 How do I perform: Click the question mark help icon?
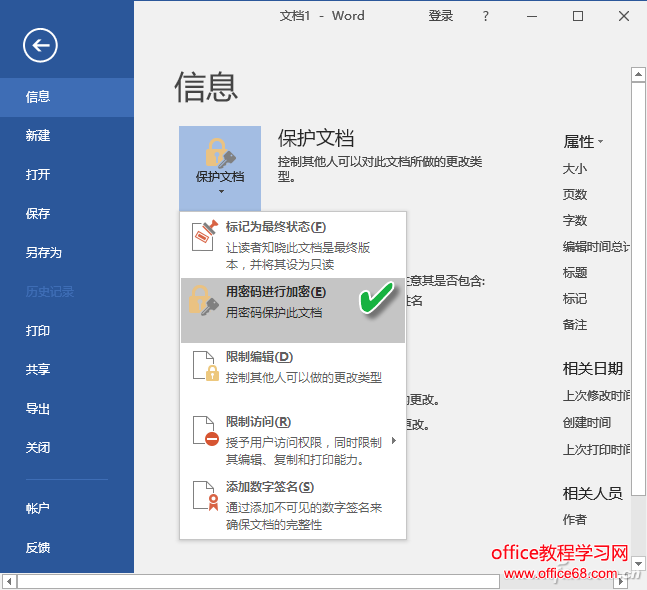point(486,16)
